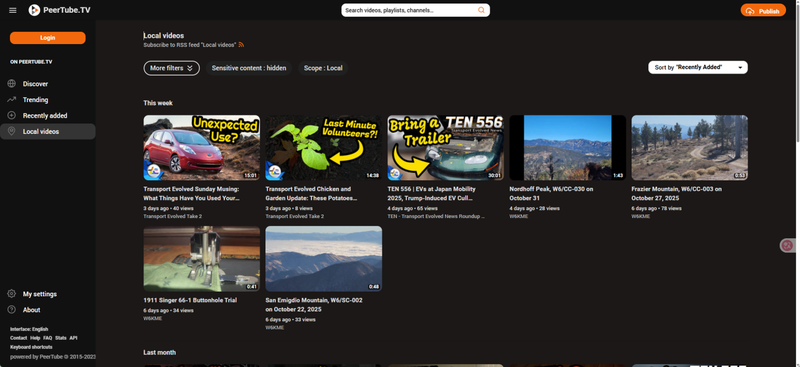The image size is (800, 367).
Task: Open the PeerTube.TV logo home link
Action: tap(60, 10)
